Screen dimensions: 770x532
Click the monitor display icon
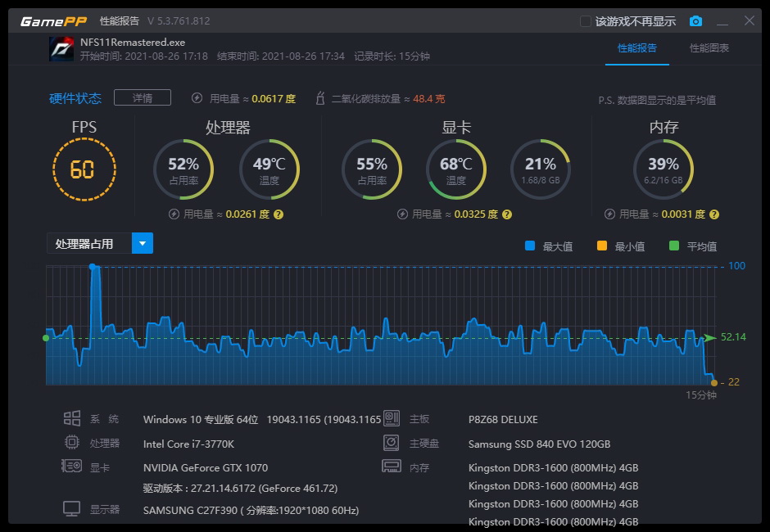click(72, 508)
